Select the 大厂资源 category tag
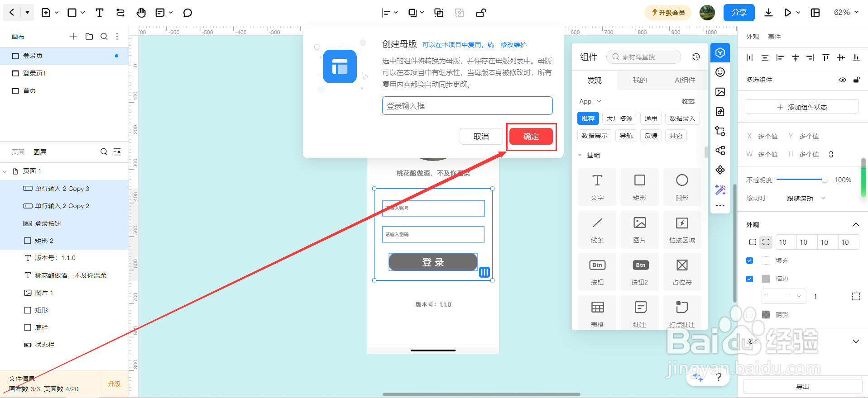The image size is (868, 398). [619, 118]
